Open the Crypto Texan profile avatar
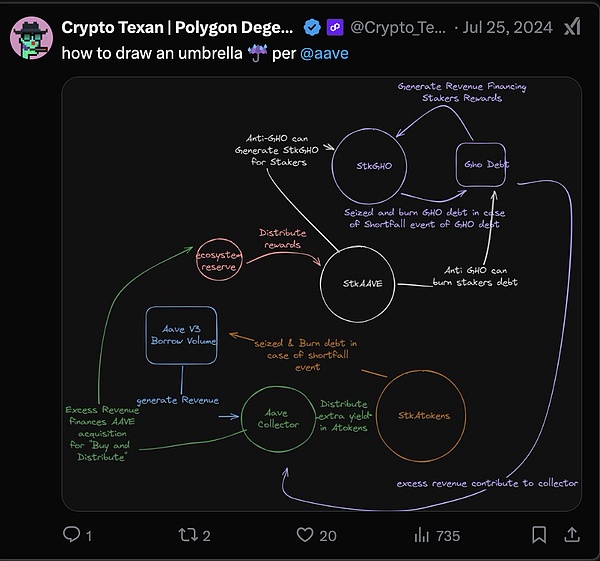Viewport: 600px width, 561px height. (30, 37)
